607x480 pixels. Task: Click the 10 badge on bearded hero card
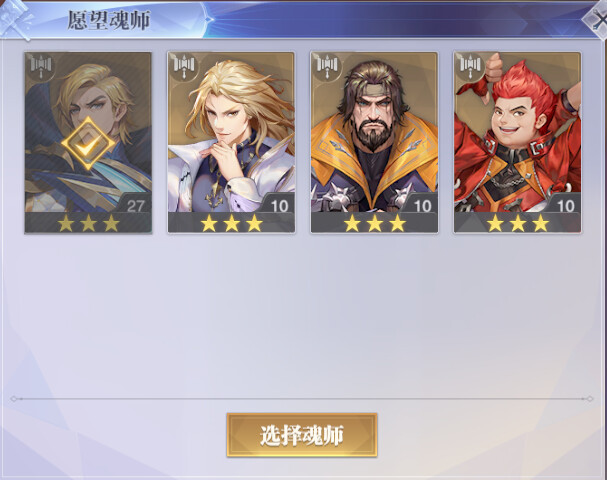(x=422, y=206)
